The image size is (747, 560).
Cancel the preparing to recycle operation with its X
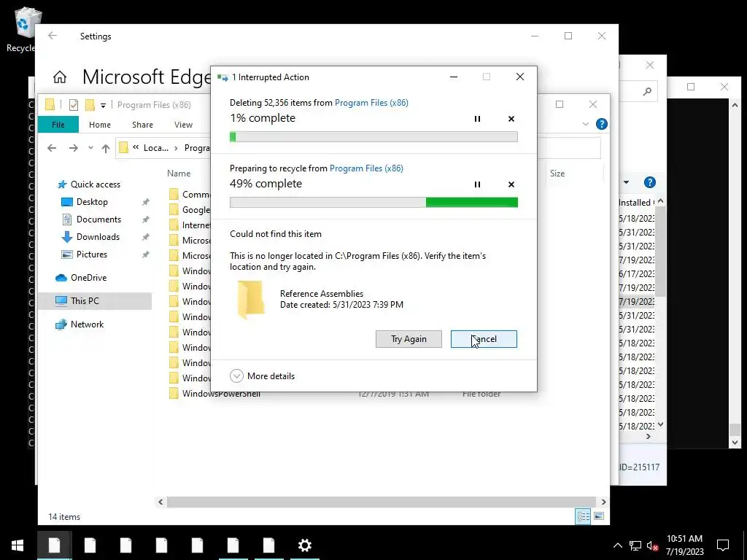511,184
